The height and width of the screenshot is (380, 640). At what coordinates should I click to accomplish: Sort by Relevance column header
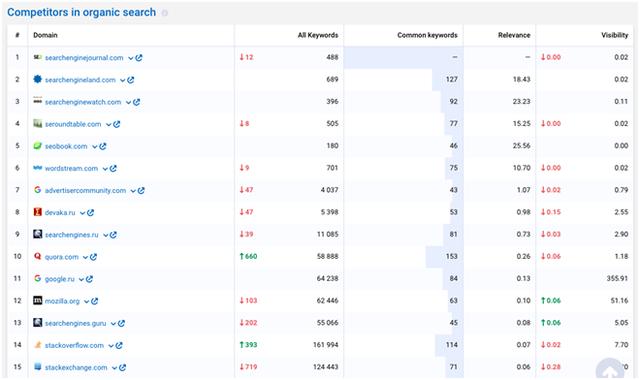(514, 35)
